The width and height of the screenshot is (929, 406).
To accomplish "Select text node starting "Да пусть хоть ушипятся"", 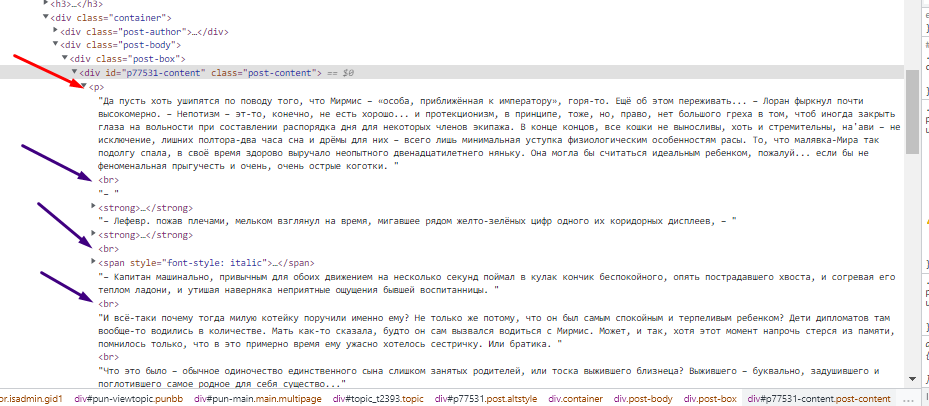I will [x=499, y=135].
